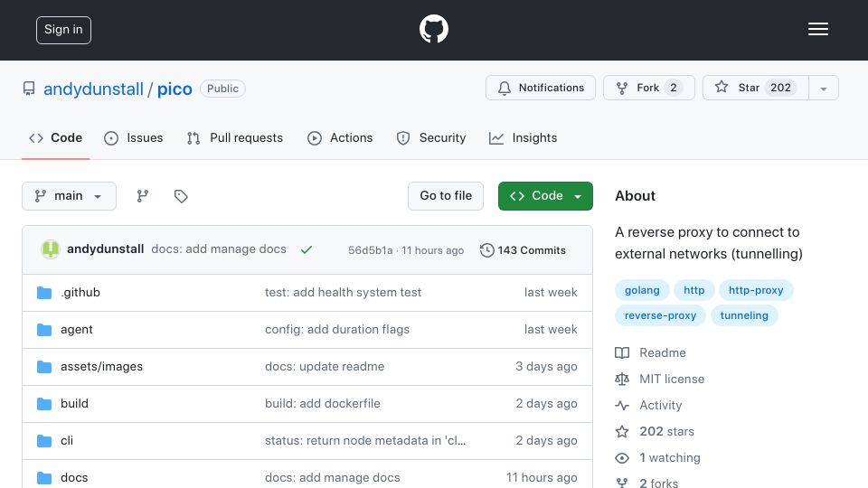This screenshot has height=488, width=868.
Task: Click the Readme book icon
Action: click(x=622, y=353)
